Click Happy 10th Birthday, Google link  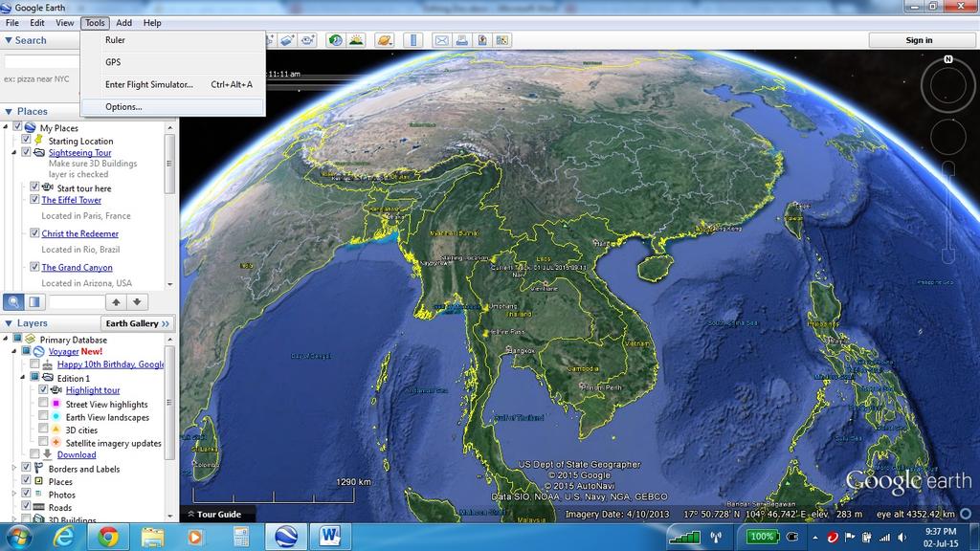[x=111, y=364]
